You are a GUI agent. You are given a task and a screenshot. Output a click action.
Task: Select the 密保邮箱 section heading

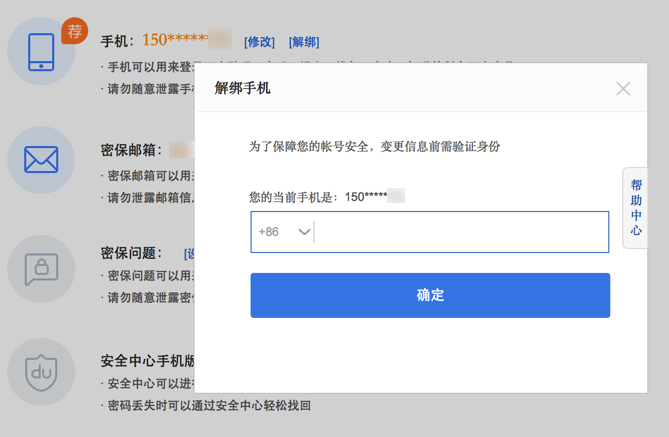click(131, 150)
